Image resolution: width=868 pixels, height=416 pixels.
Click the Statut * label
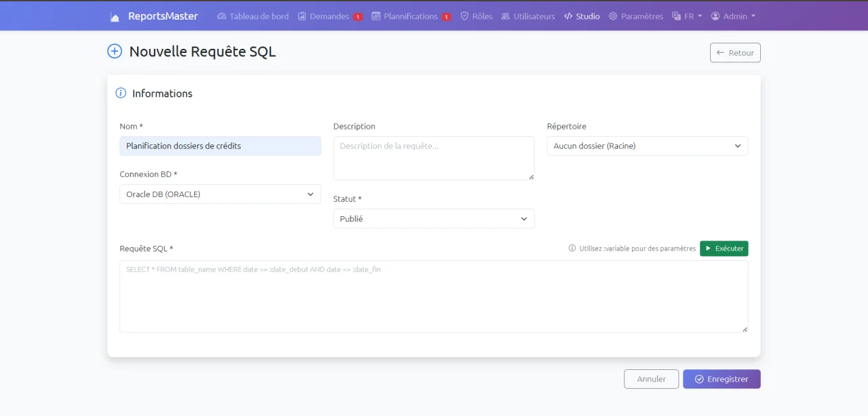click(348, 199)
